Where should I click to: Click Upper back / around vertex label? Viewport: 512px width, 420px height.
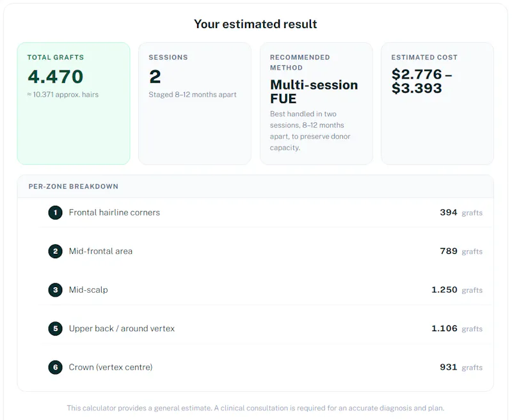[x=122, y=329]
